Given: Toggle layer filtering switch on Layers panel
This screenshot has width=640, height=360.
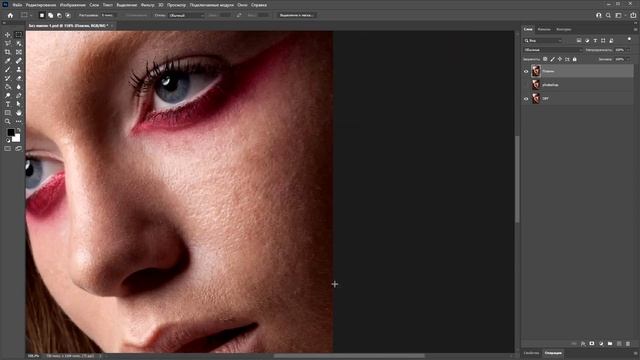Looking at the screenshot, I should [x=629, y=39].
